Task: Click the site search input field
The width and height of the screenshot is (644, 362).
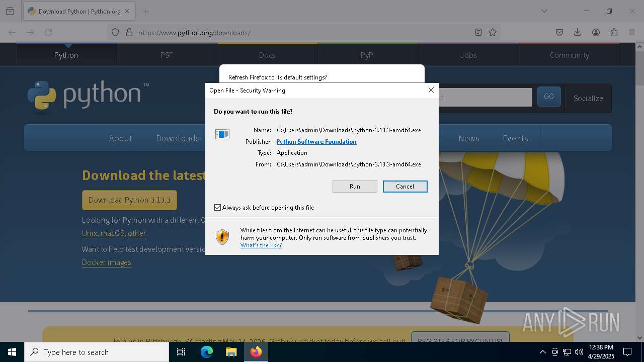Action: [485, 97]
